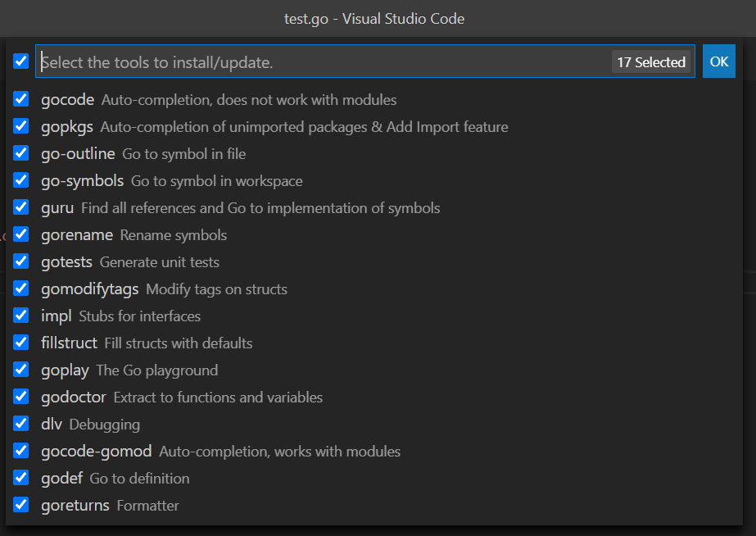Image resolution: width=756 pixels, height=536 pixels.
Task: Uncheck the guru references tool
Action: (x=20, y=207)
